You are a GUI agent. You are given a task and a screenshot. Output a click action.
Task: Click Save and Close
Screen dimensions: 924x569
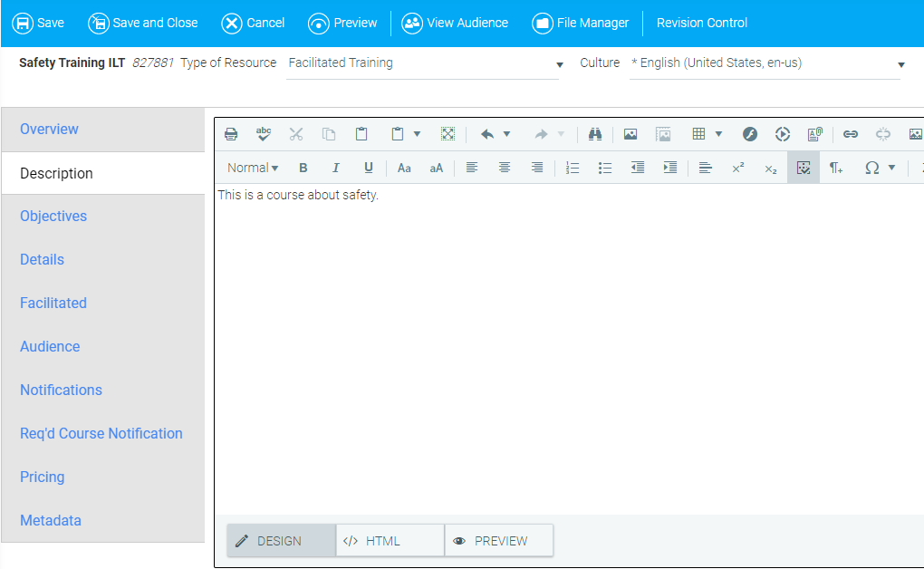[x=143, y=23]
